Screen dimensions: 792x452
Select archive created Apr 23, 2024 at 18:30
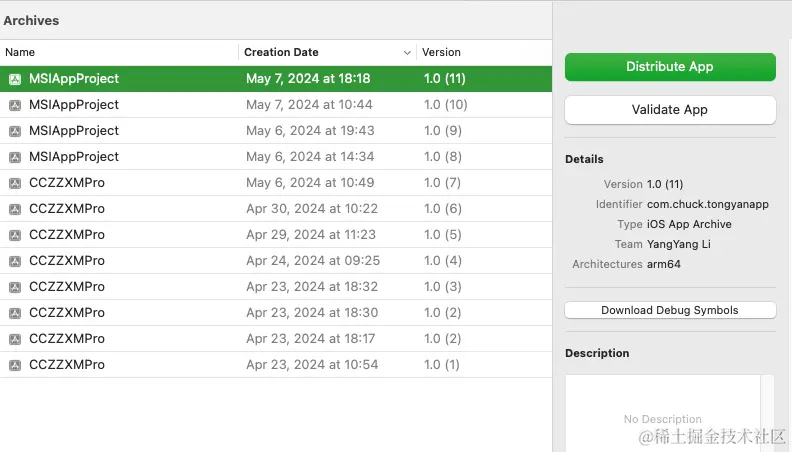276,313
